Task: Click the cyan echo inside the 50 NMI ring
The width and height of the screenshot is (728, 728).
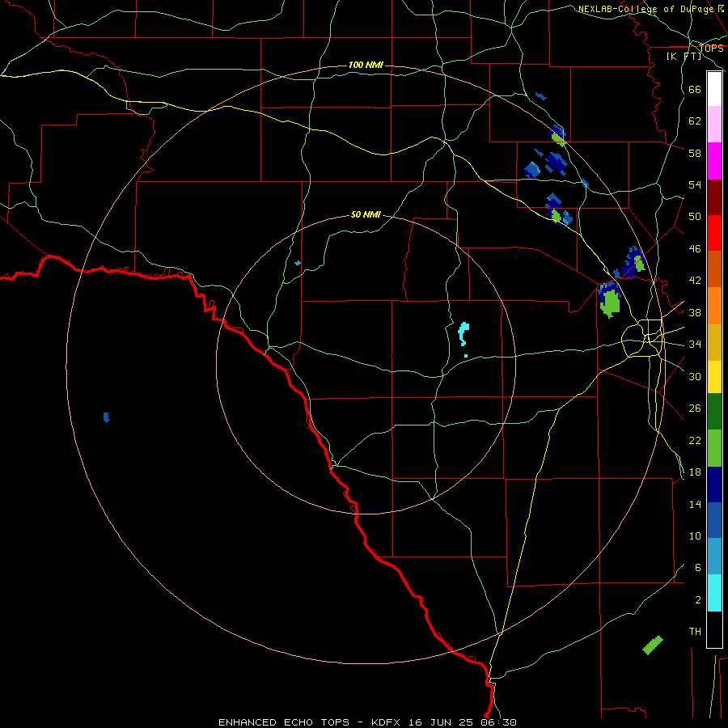Action: (x=463, y=334)
